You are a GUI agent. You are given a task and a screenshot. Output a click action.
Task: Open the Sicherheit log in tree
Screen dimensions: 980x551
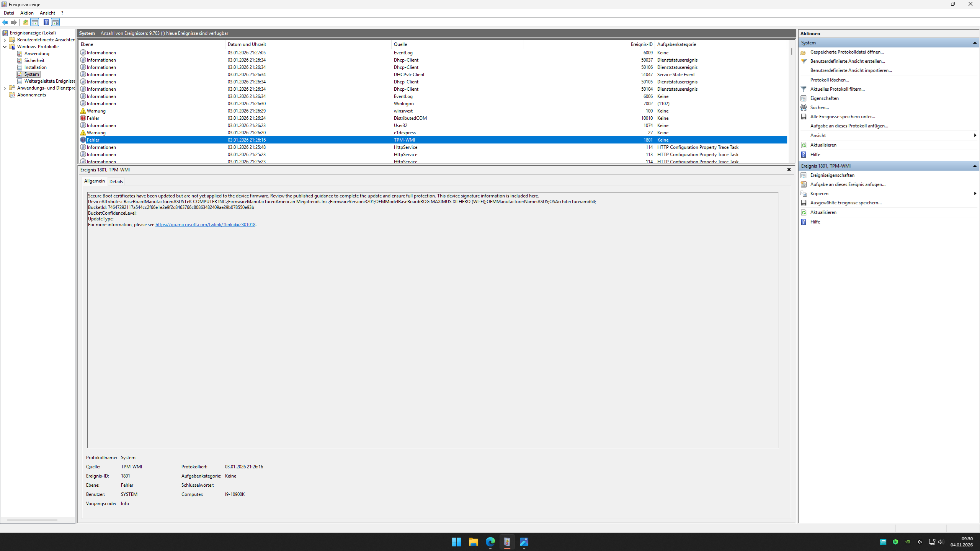click(34, 60)
